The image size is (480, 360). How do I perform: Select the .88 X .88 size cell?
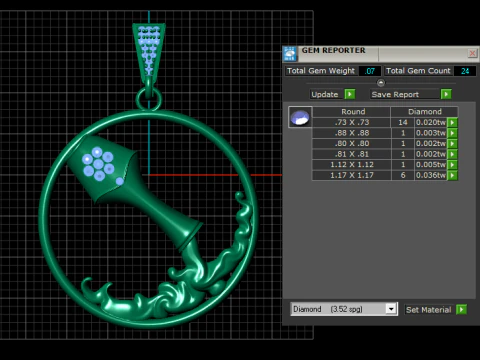(352, 133)
